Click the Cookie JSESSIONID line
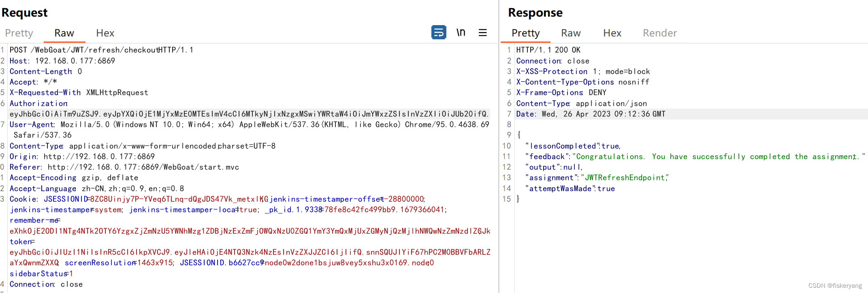868x293 pixels. tap(218, 199)
